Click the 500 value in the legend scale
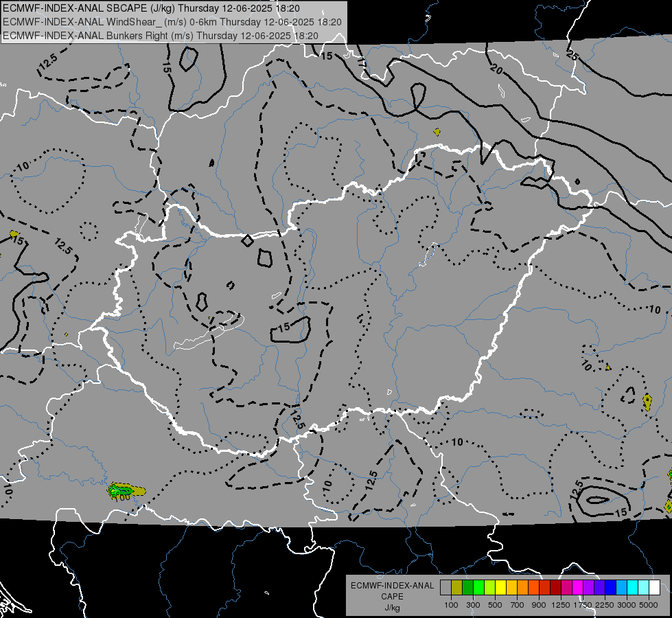672x618 pixels. click(495, 605)
